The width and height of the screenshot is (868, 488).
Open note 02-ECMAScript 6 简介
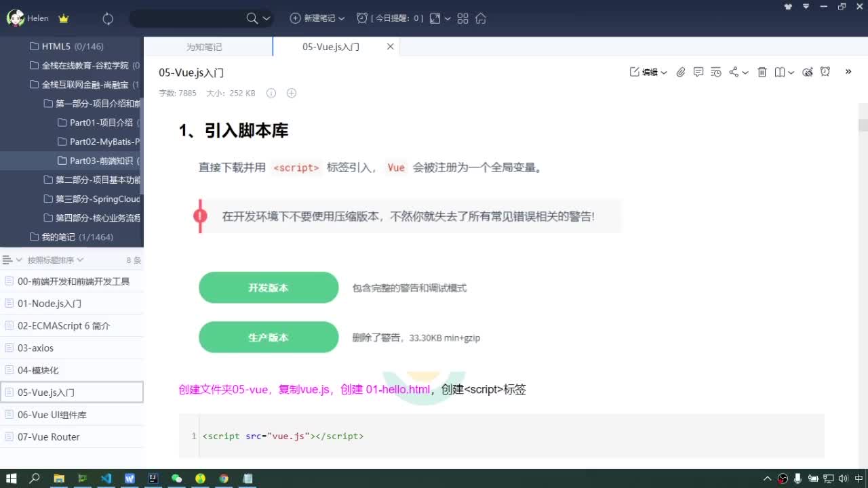(x=72, y=326)
